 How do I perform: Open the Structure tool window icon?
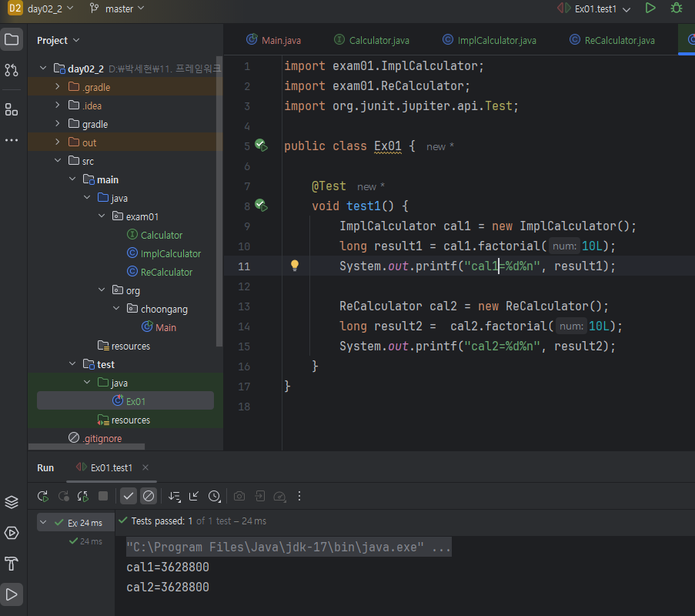click(12, 109)
